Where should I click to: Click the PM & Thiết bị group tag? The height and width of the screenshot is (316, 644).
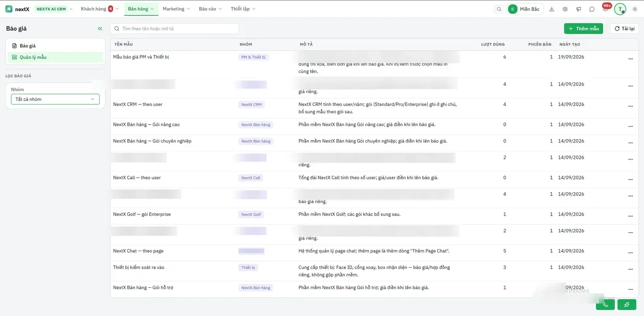pos(254,57)
